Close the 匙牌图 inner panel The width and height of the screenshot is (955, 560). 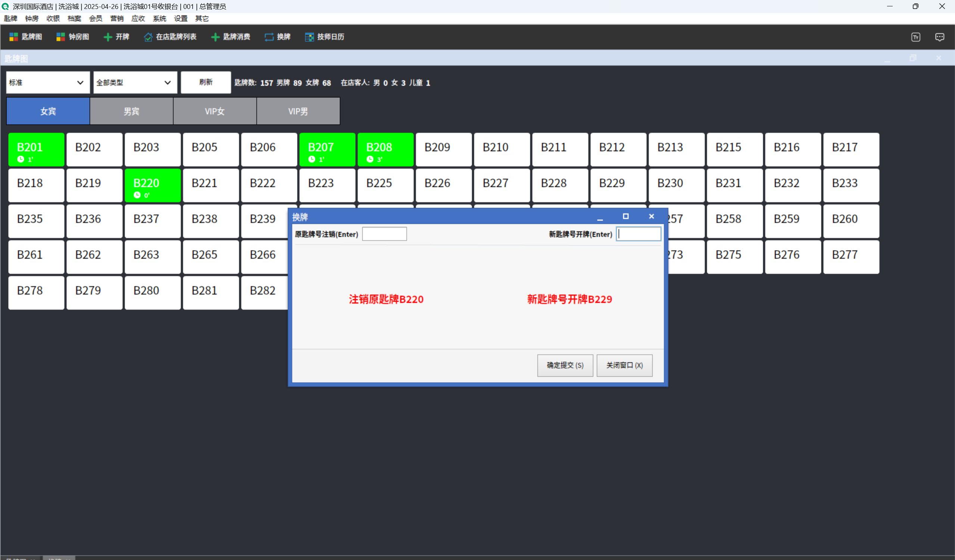click(x=939, y=58)
